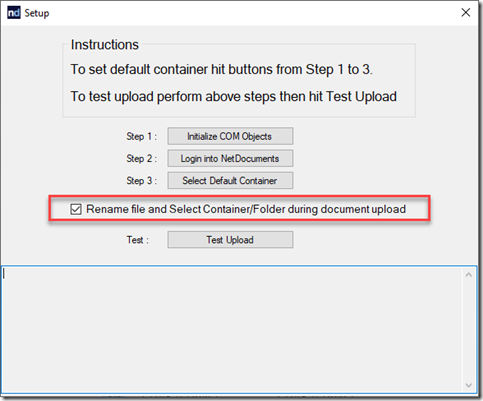Click the log area vertical scrollbar track
483x401 pixels.
(469, 330)
